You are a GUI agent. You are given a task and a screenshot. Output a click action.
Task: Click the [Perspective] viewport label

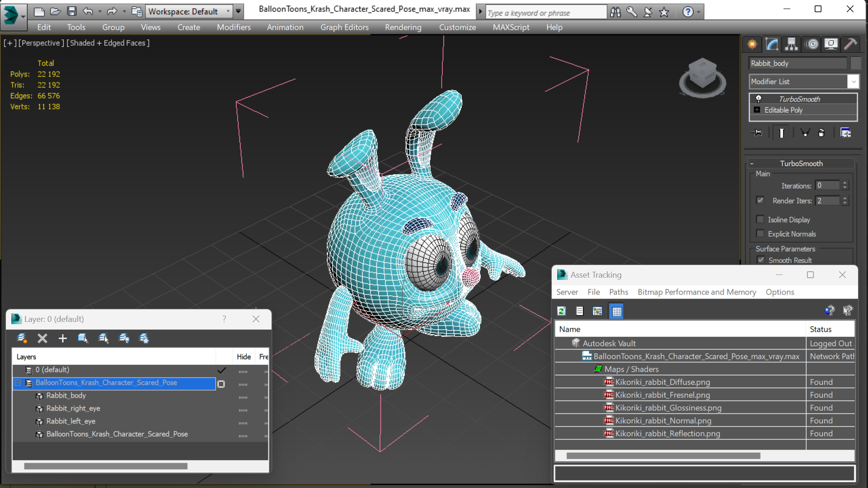tap(41, 43)
